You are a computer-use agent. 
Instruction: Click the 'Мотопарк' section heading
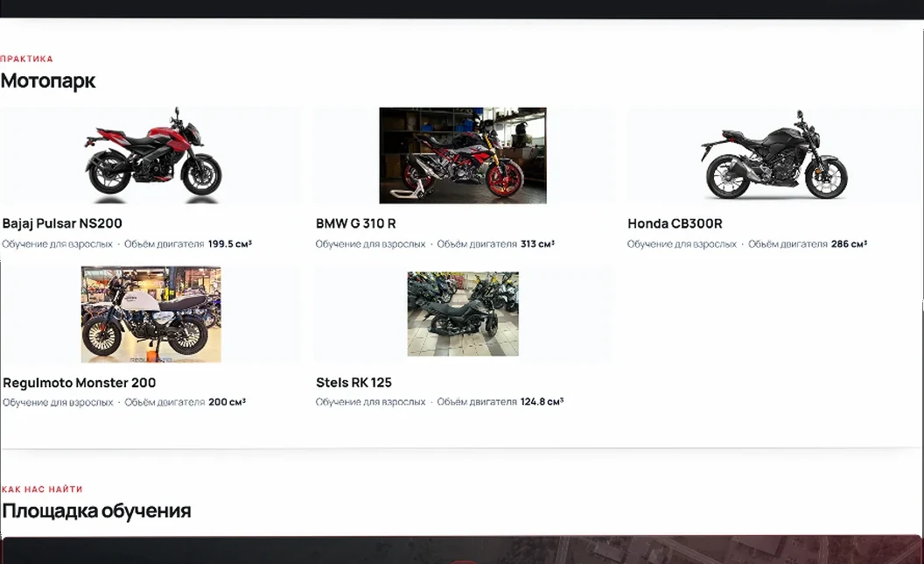[48, 81]
